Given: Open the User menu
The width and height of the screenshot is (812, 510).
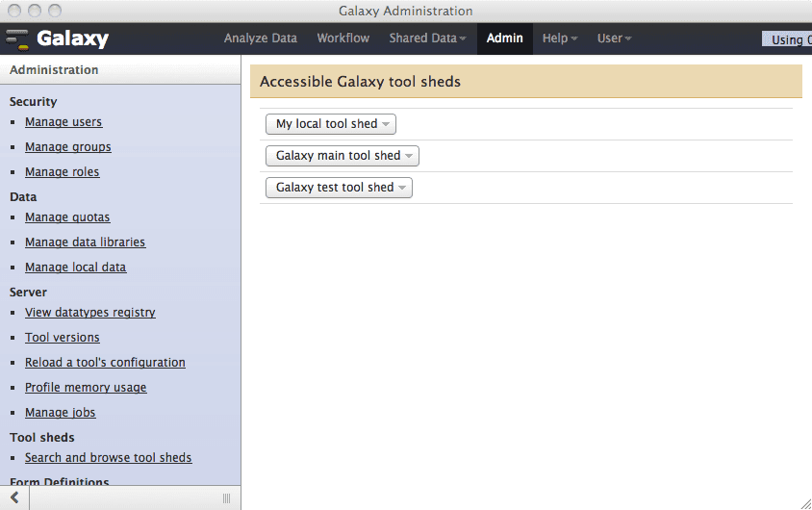Looking at the screenshot, I should tap(614, 38).
